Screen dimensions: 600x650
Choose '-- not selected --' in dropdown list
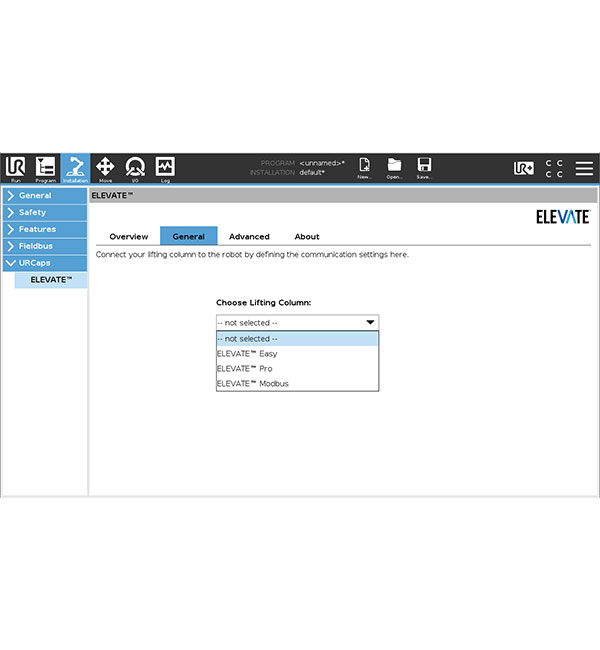297,339
